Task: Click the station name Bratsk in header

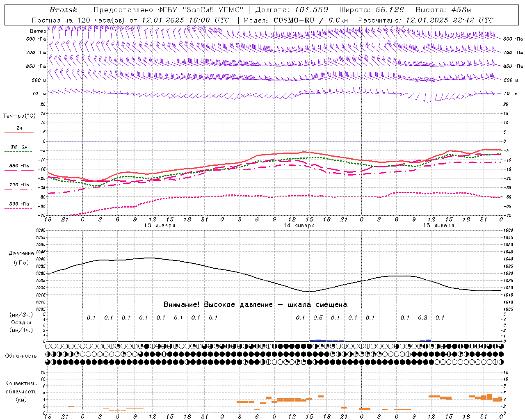Action: 63,10
